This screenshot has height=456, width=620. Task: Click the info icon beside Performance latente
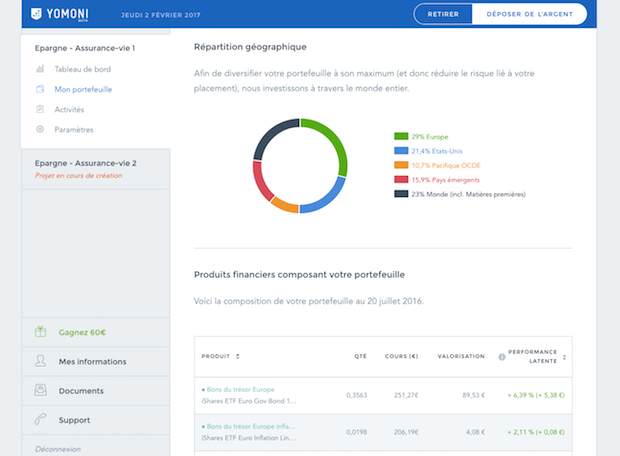[501, 356]
